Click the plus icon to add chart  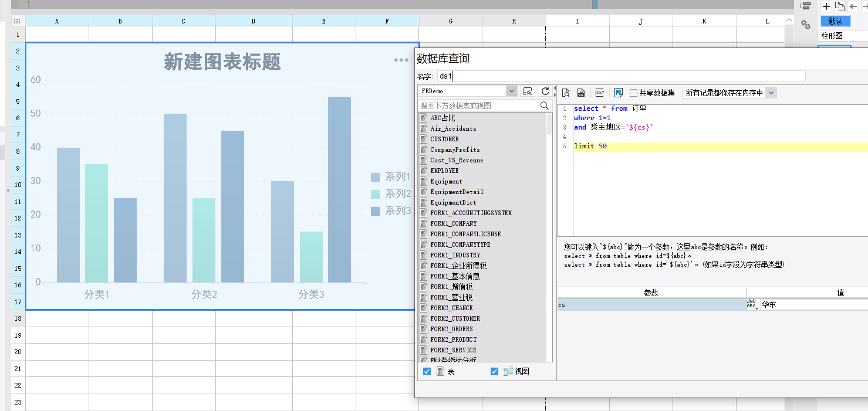[x=826, y=6]
